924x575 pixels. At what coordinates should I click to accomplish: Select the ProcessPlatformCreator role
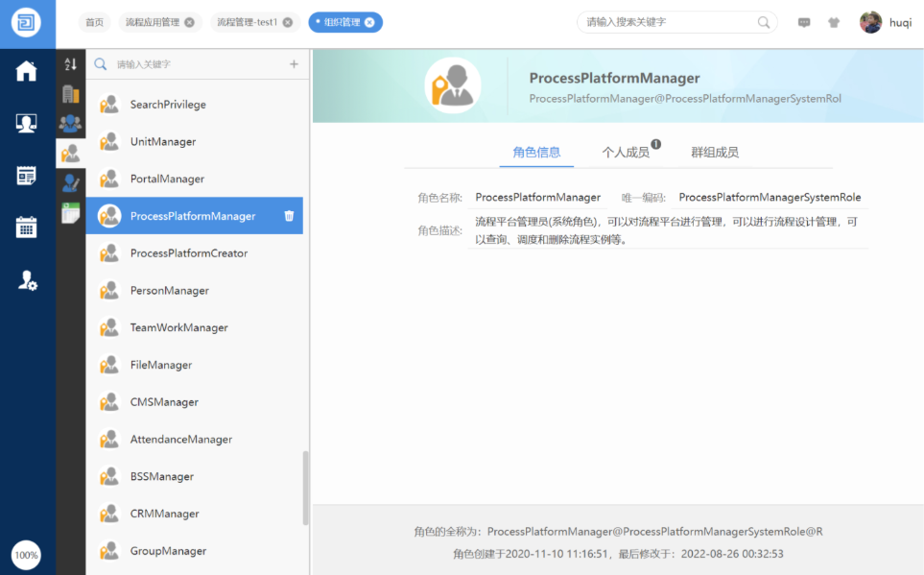point(189,253)
